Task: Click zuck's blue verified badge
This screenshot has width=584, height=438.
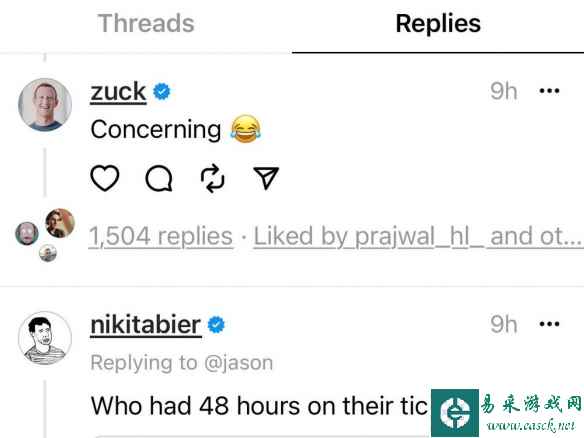Action: click(x=162, y=92)
